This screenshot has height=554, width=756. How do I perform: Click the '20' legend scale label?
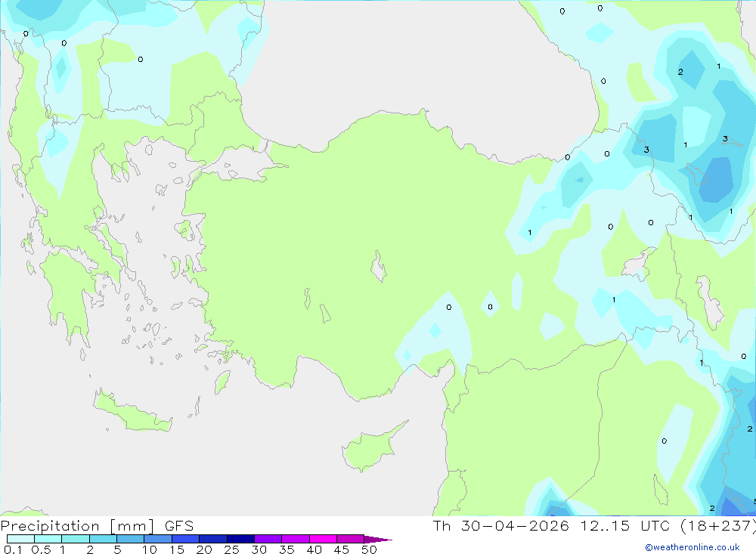[x=204, y=549]
